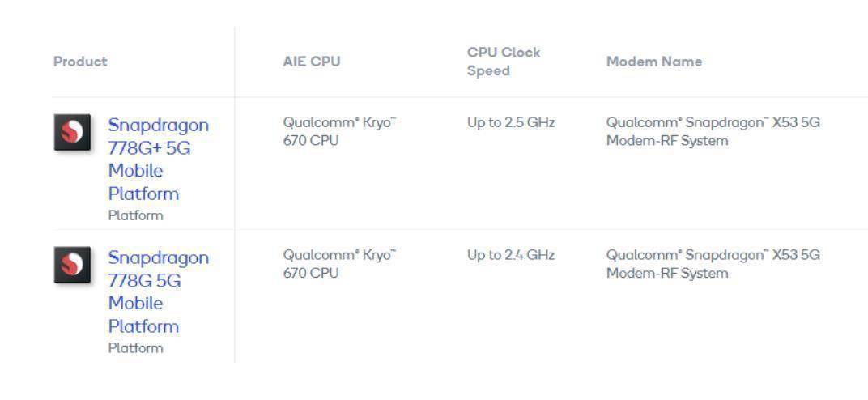The image size is (868, 400).
Task: Click the Platform label under Snapdragon 778G+ 5G
Action: pos(135,215)
